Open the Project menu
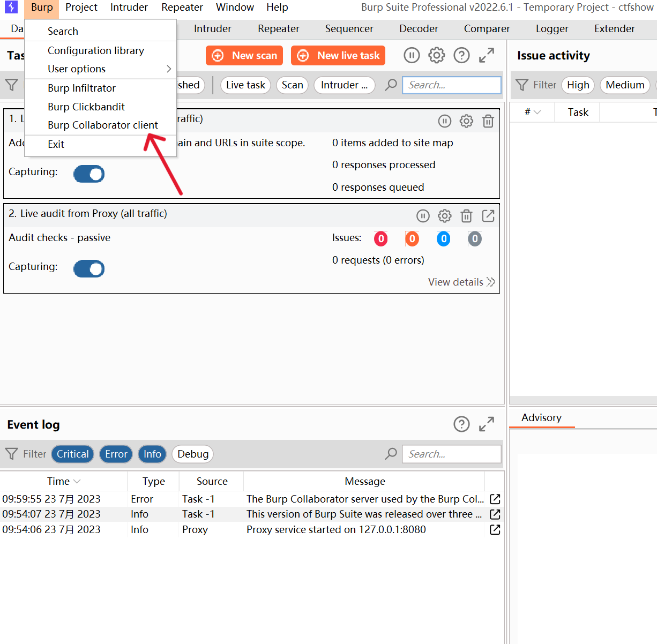The height and width of the screenshot is (644, 657). (81, 8)
